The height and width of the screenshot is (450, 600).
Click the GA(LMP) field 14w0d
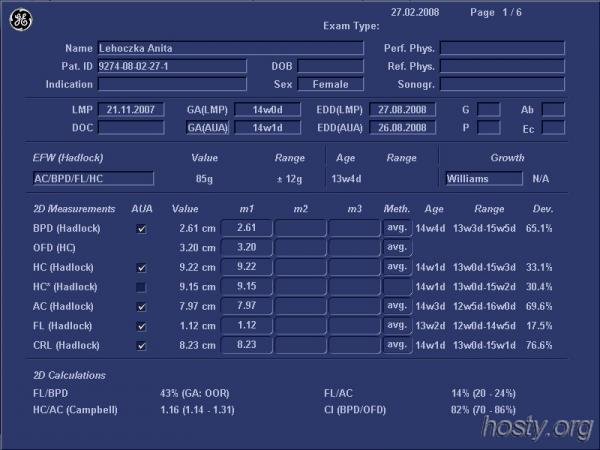point(267,110)
